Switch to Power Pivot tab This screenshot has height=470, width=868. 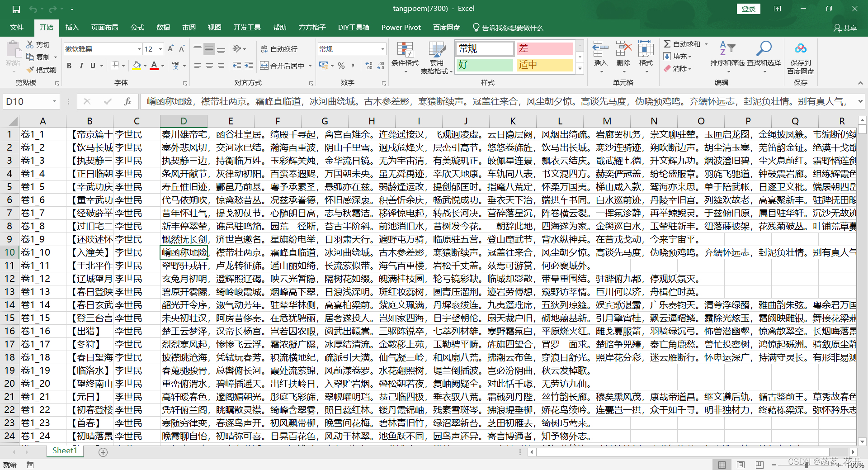(401, 28)
